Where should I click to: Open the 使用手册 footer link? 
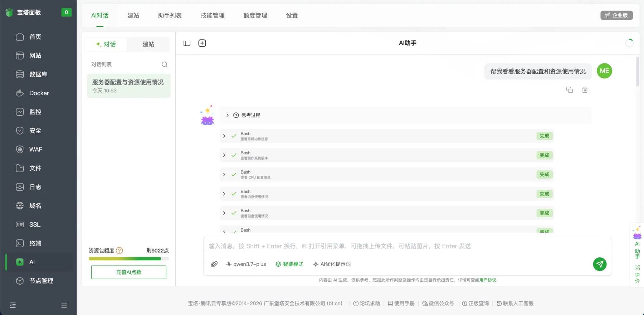pyautogui.click(x=401, y=303)
